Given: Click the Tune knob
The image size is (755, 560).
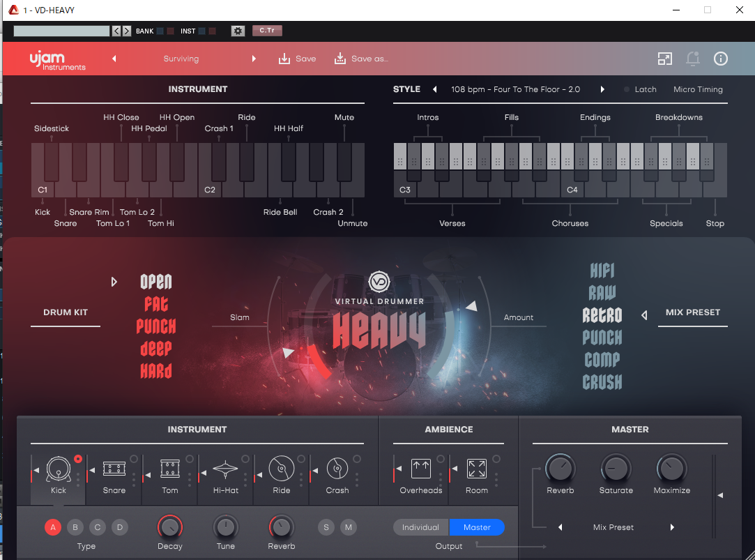Looking at the screenshot, I should [x=225, y=528].
